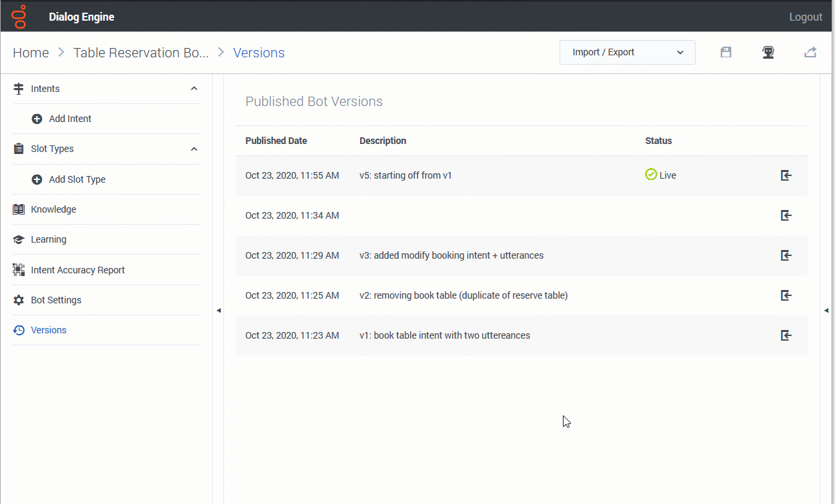Click the Slot Types clipboard icon

[19, 149]
